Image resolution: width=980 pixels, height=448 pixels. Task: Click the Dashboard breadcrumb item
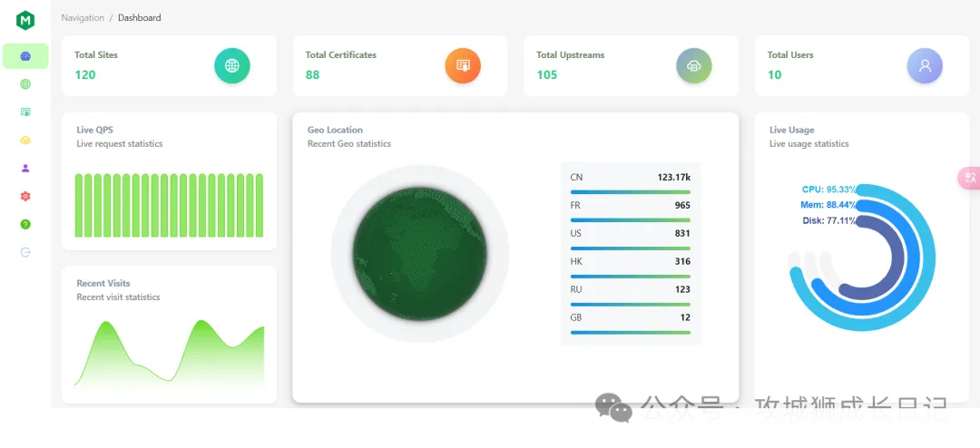[x=140, y=18]
